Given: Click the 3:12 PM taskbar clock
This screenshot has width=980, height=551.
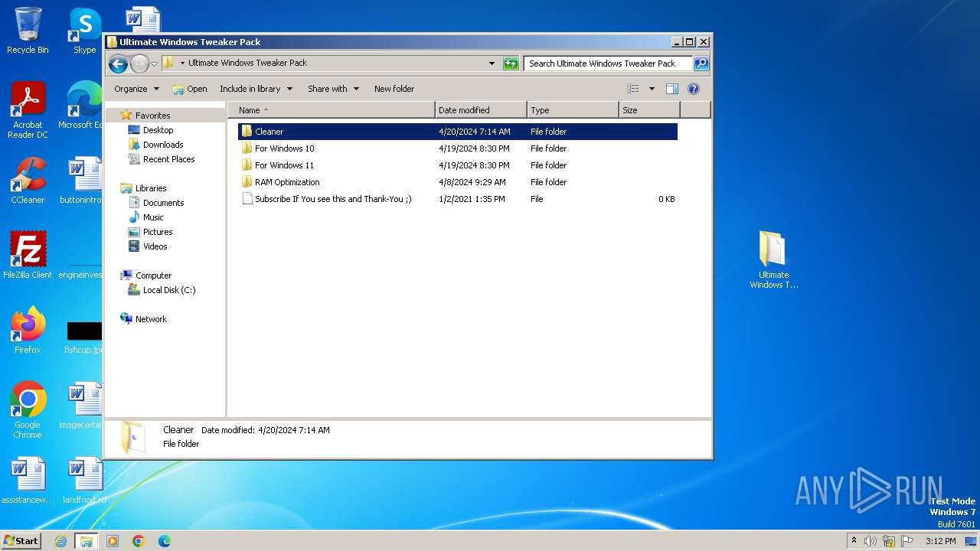Looking at the screenshot, I should (x=940, y=541).
